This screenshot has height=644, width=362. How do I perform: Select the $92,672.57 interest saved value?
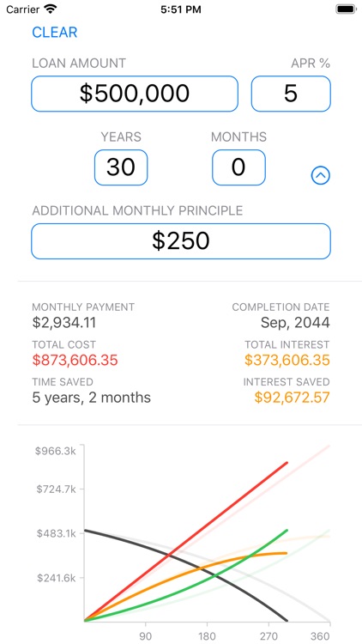point(292,398)
